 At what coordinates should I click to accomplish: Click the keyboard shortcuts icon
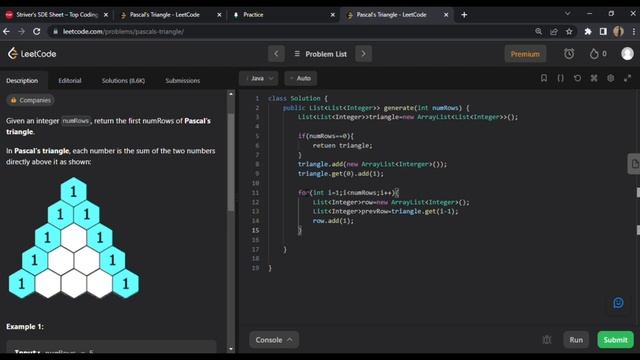[x=594, y=78]
